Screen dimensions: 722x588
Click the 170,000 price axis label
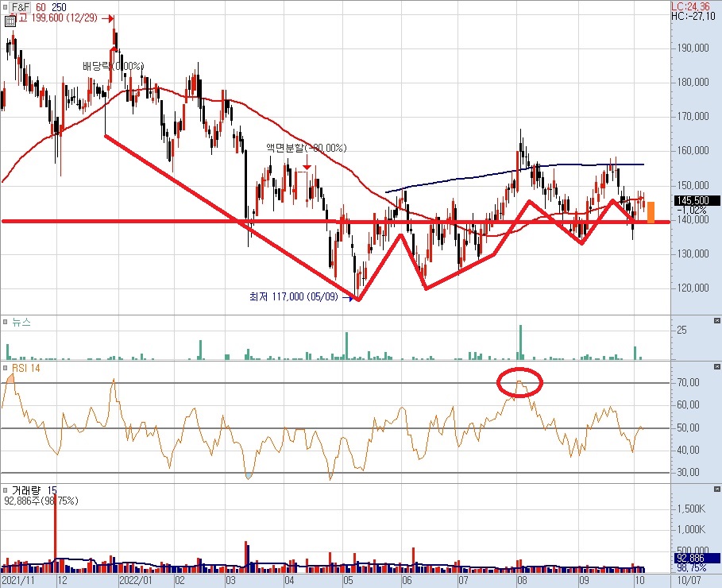point(693,116)
